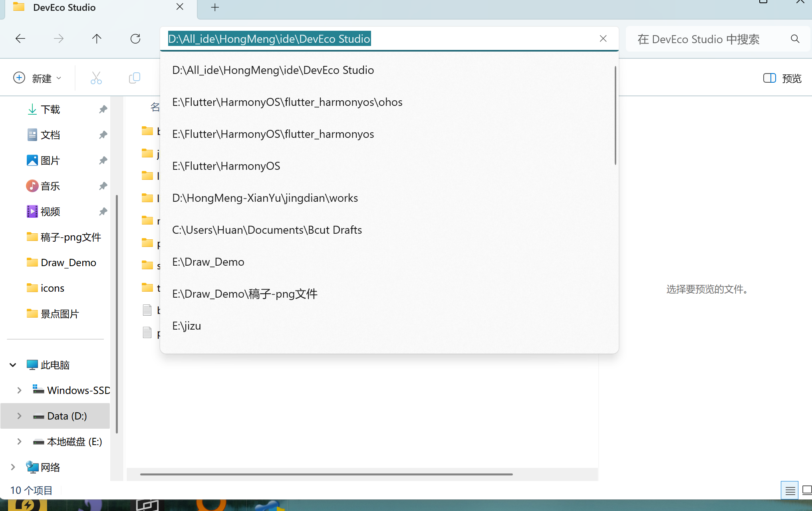Switch to large thumbnails view
This screenshot has width=812, height=511.
[807, 490]
